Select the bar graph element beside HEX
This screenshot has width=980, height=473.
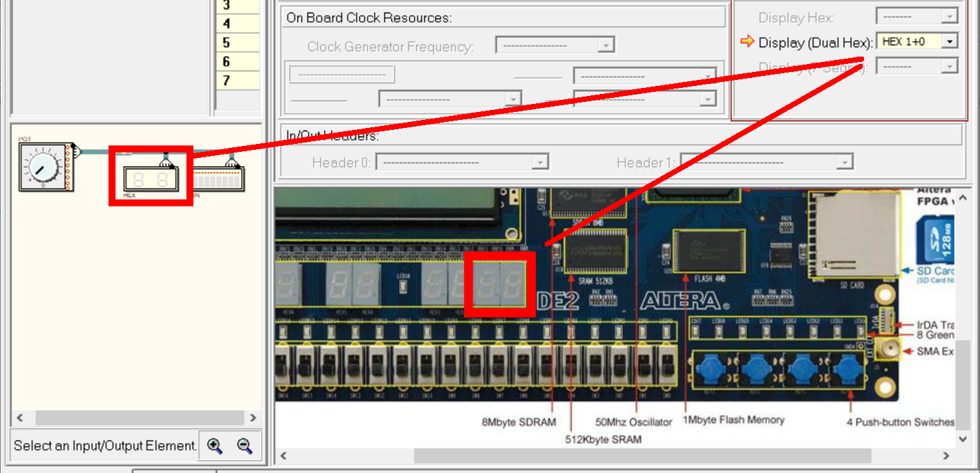click(x=218, y=179)
